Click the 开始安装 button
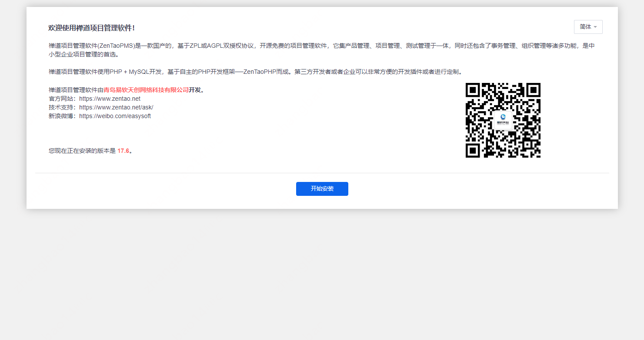Screen dimensions: 644x340 coord(322,189)
